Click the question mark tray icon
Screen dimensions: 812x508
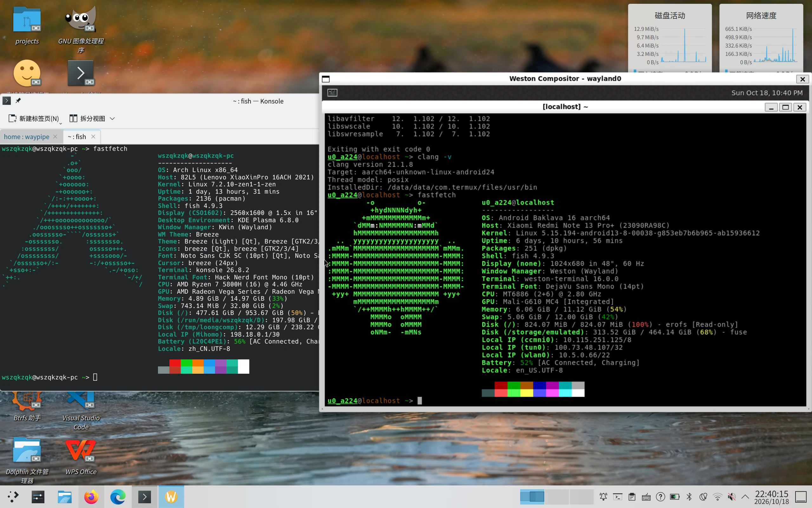pos(660,497)
